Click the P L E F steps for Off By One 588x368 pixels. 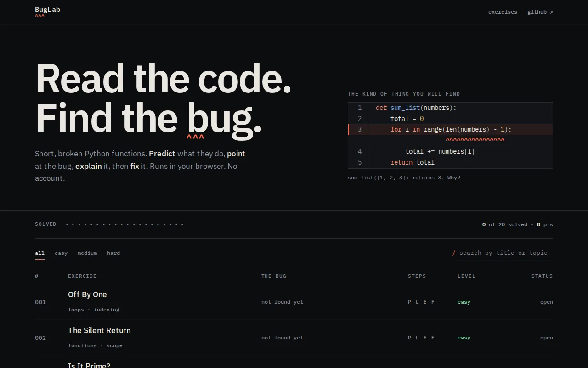pyautogui.click(x=421, y=302)
